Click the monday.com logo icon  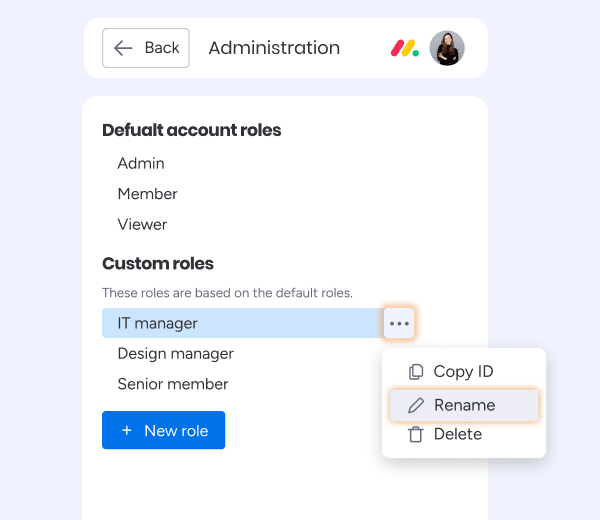[404, 48]
